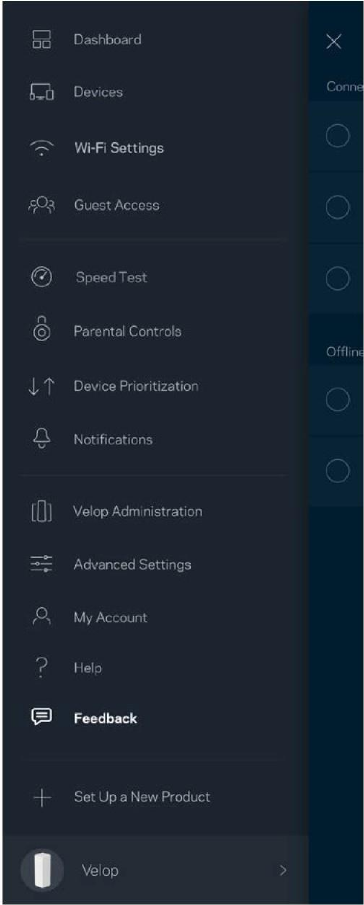Tap the plus icon for new product
The width and height of the screenshot is (364, 905).
pos(41,797)
